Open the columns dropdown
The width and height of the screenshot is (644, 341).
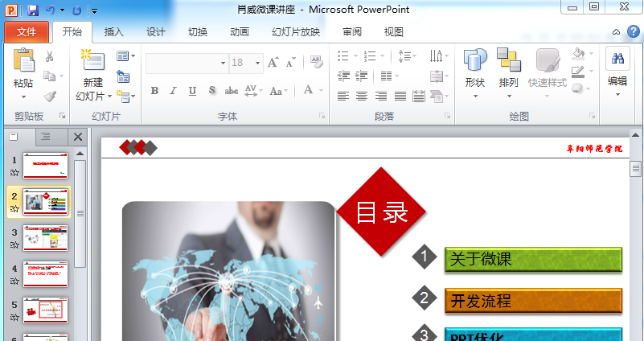pos(389,76)
